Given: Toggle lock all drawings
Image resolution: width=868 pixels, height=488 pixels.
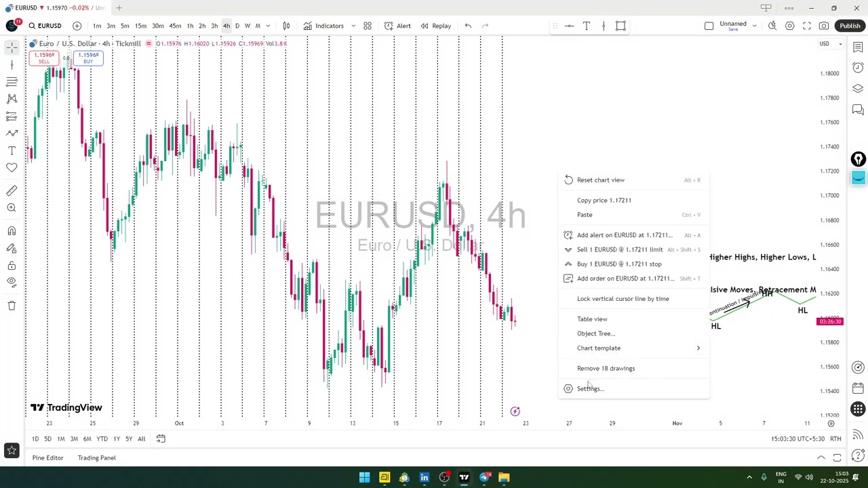Looking at the screenshot, I should pyautogui.click(x=12, y=266).
